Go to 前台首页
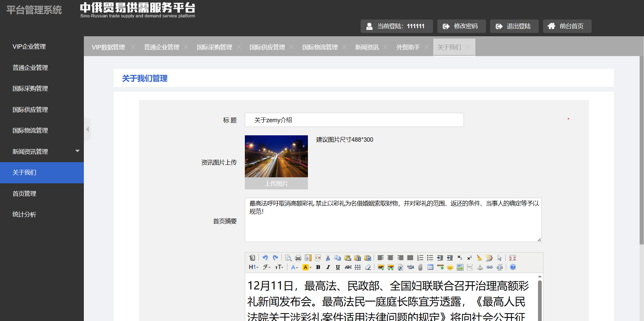This screenshot has height=321, width=644. (x=567, y=26)
